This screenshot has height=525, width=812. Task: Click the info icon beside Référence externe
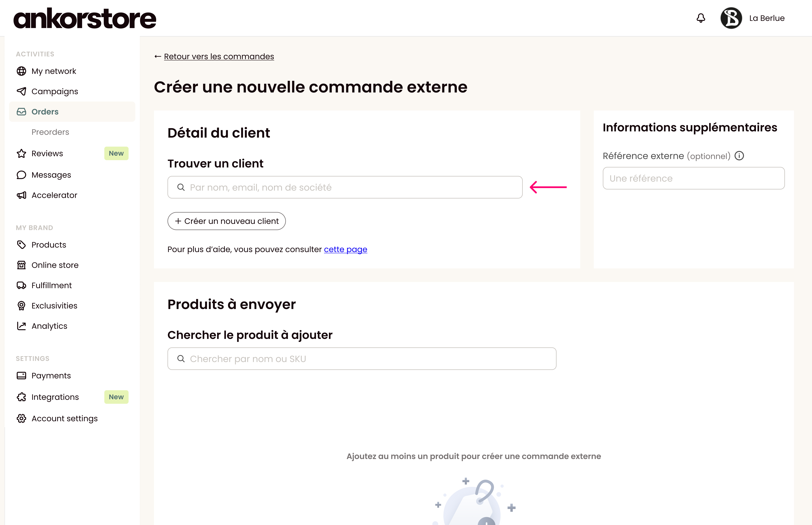click(x=739, y=156)
